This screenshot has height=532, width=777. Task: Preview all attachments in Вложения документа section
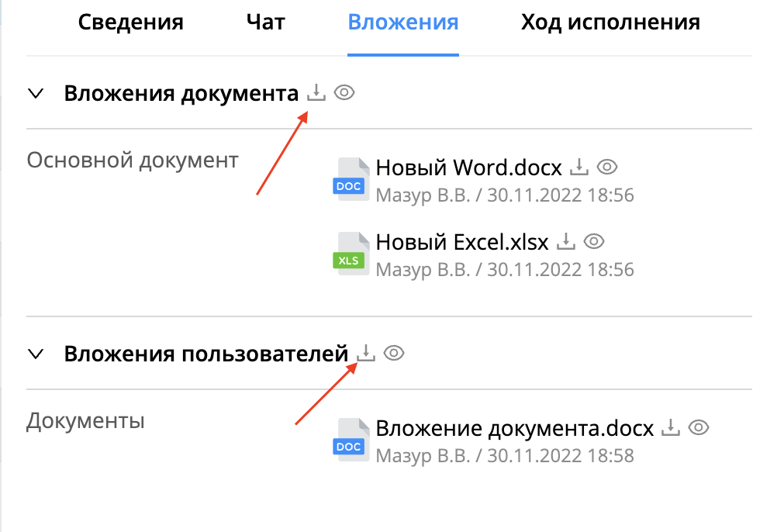[344, 92]
